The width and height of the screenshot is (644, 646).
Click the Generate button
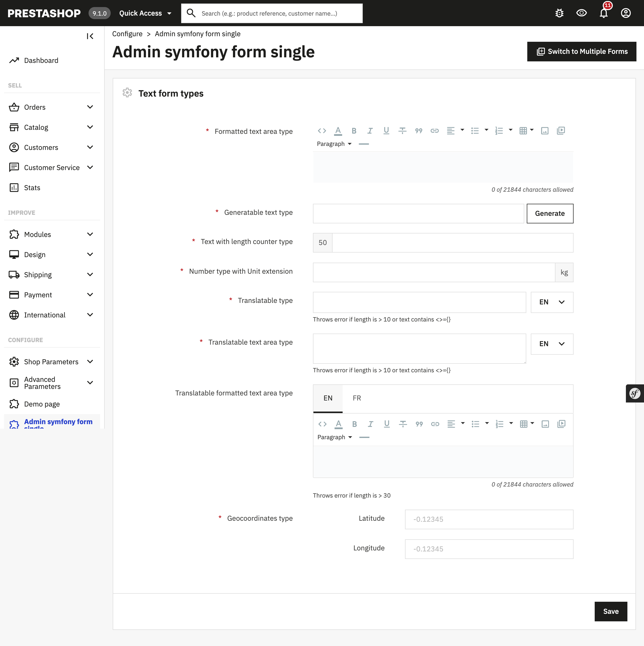tap(549, 213)
